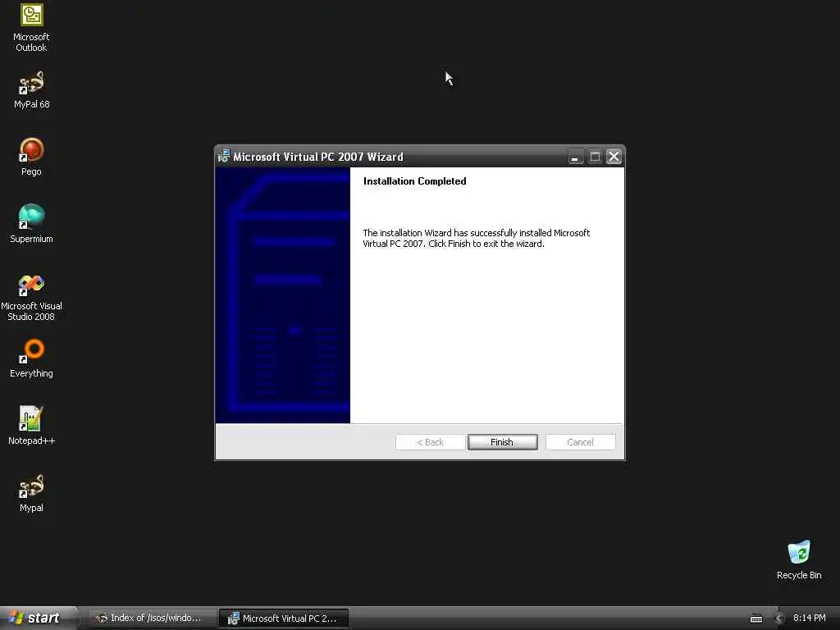Screen dimensions: 840x630
Task: Click Microsoft Virtual PC 2... taskbar button
Action: 284,619
